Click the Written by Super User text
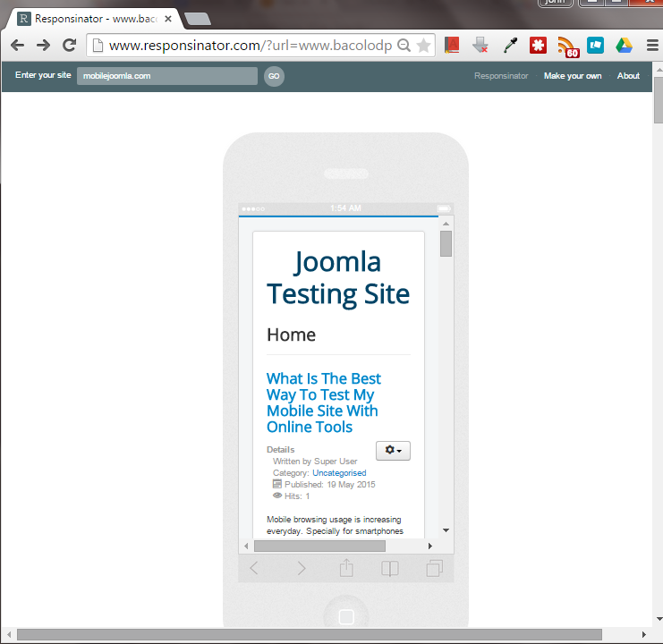 click(x=315, y=461)
